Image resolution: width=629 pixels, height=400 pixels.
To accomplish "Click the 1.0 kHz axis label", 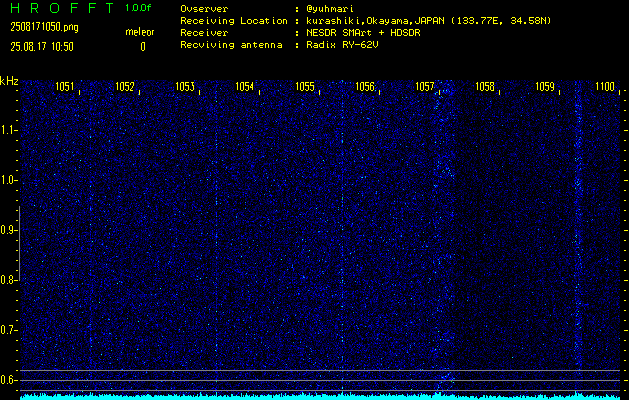I will coord(8,180).
